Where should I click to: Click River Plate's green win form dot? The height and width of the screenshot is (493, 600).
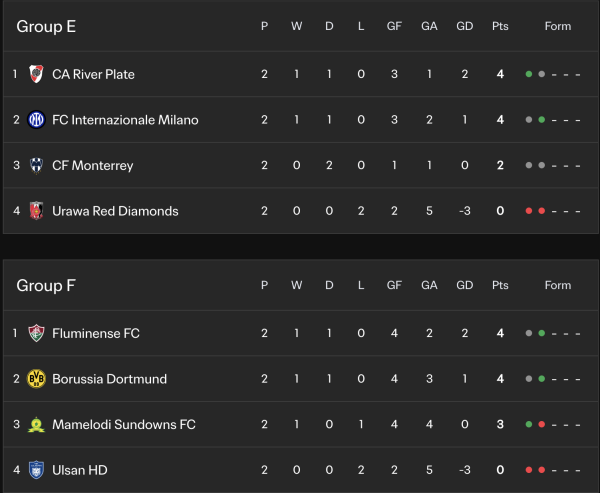tap(528, 74)
